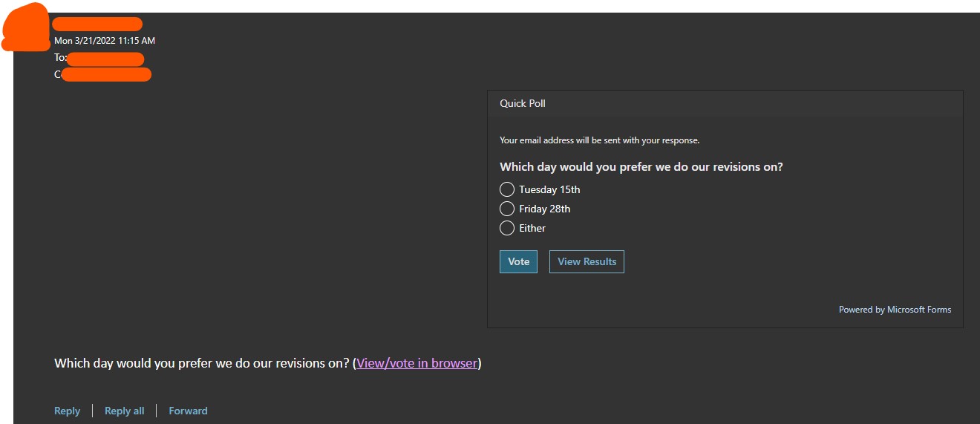This screenshot has width=980, height=424.
Task: Choose the Friday 28th radio option
Action: [507, 209]
